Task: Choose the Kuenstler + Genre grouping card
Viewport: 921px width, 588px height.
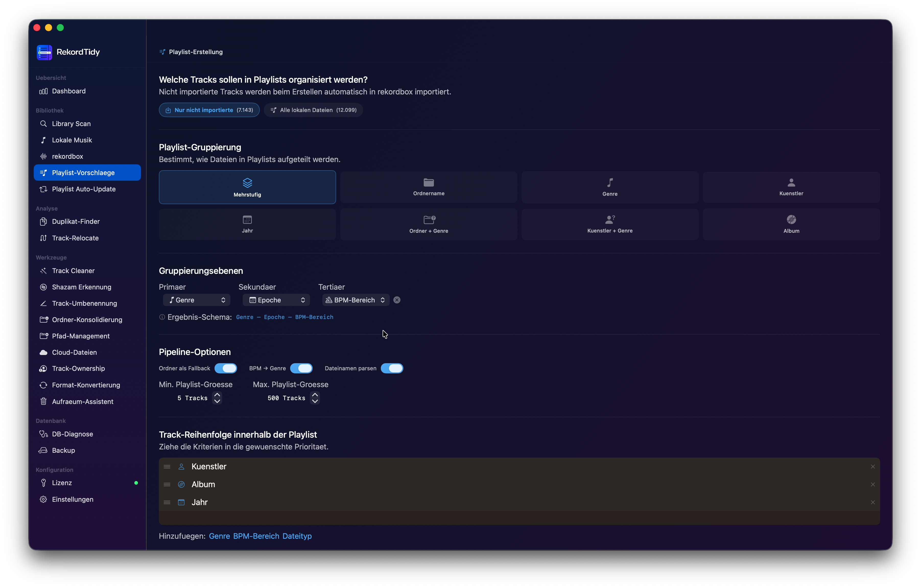Action: click(x=610, y=225)
